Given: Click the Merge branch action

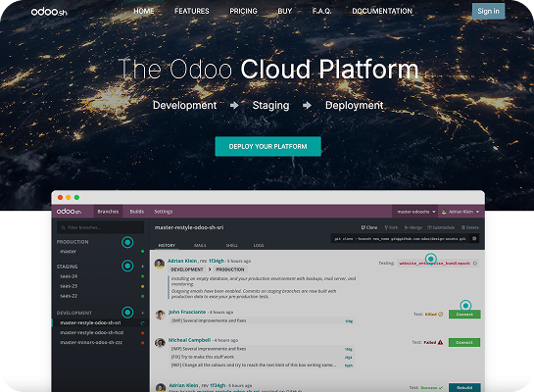Looking at the screenshot, I should 413,227.
